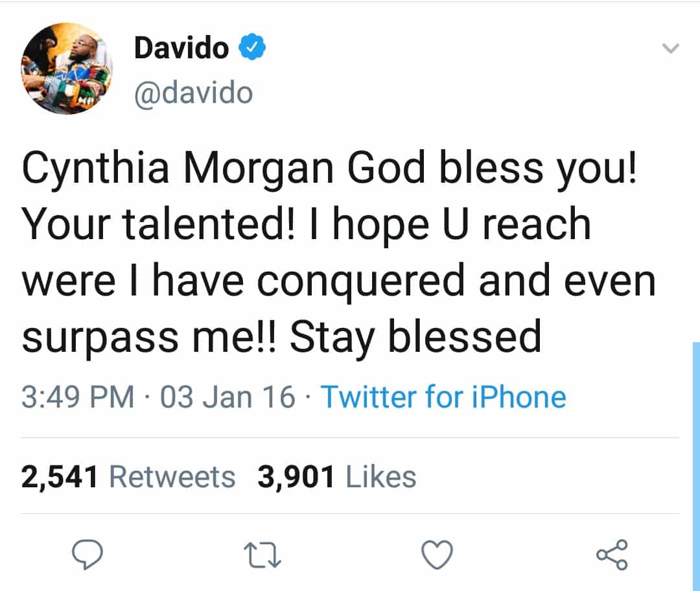The image size is (700, 591).
Task: Click the 3:49 PM timestamp
Action: pyautogui.click(x=78, y=397)
